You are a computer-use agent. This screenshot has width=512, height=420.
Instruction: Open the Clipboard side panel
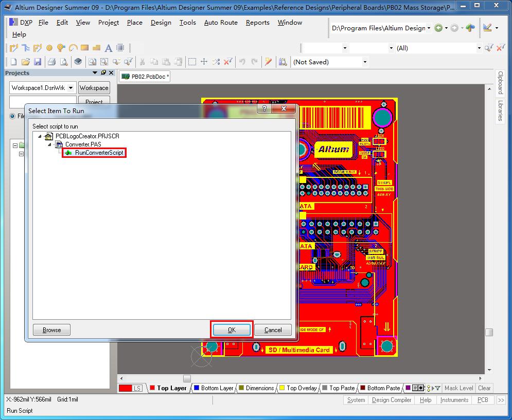500,83
